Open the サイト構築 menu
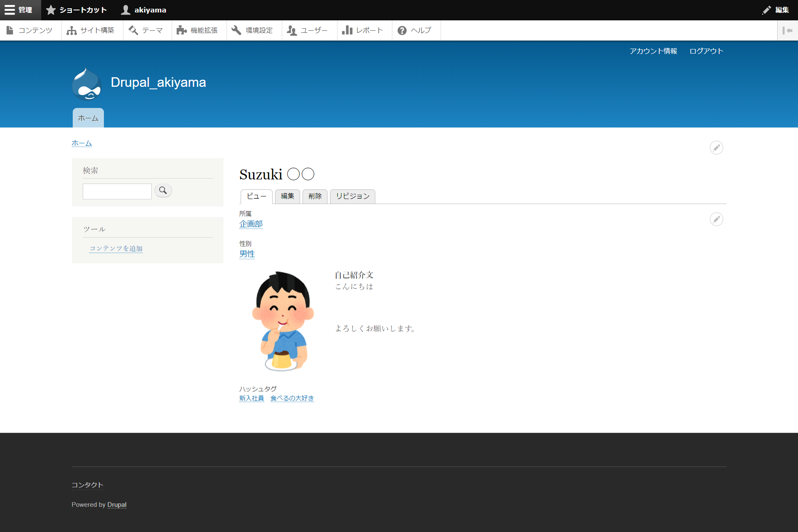 (x=91, y=30)
